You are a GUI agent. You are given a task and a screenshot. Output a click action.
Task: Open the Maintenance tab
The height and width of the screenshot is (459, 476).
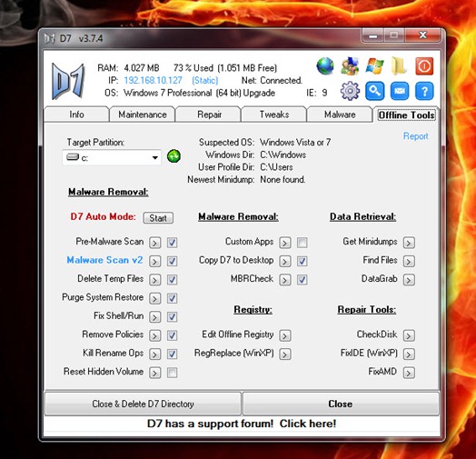pos(143,115)
